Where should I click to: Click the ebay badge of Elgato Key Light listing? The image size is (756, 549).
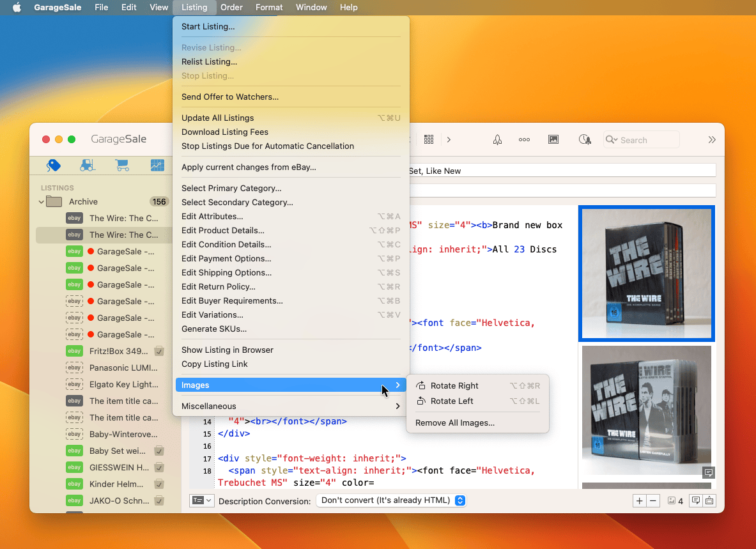pyautogui.click(x=74, y=384)
